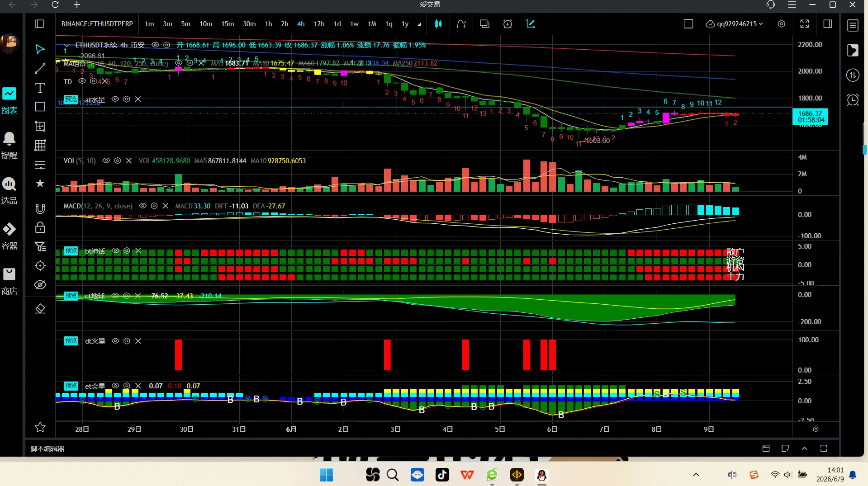Add a price alert with clock-plus icon

[x=508, y=24]
